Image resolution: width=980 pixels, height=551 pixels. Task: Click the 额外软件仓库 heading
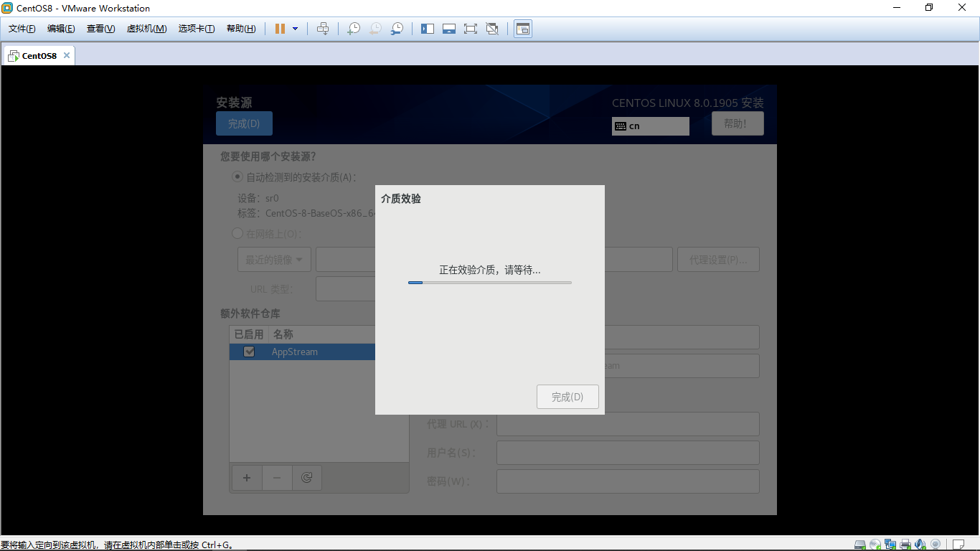pos(250,314)
